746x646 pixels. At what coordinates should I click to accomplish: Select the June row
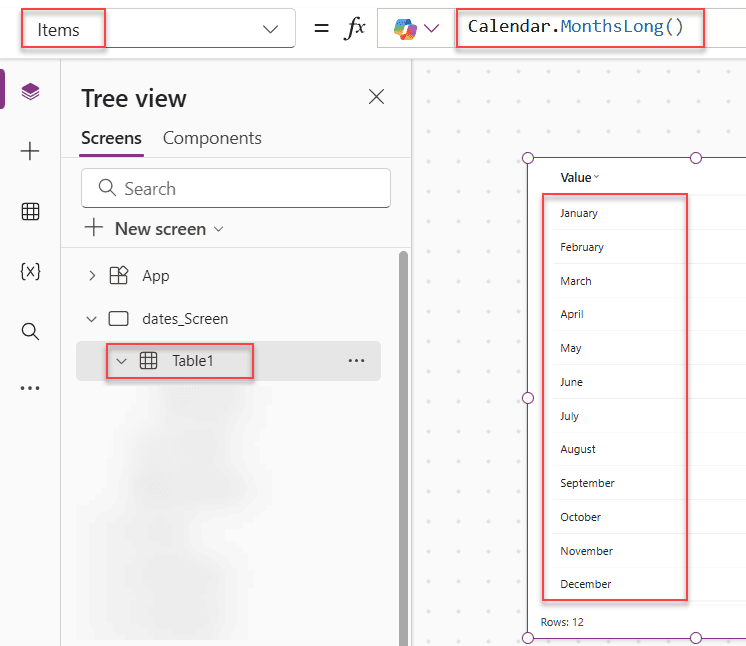(x=571, y=382)
